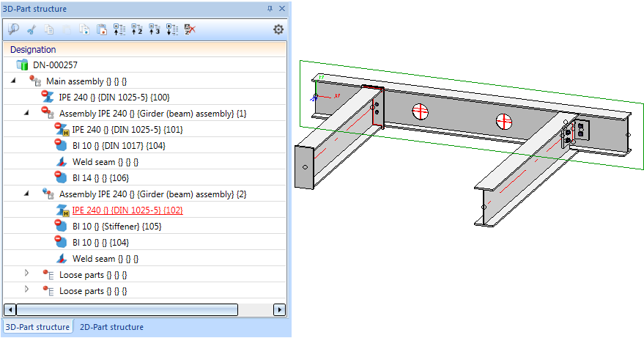Select BI 10 Stiffener {105} part
Viewport: 644px width, 338px height.
pyautogui.click(x=116, y=227)
